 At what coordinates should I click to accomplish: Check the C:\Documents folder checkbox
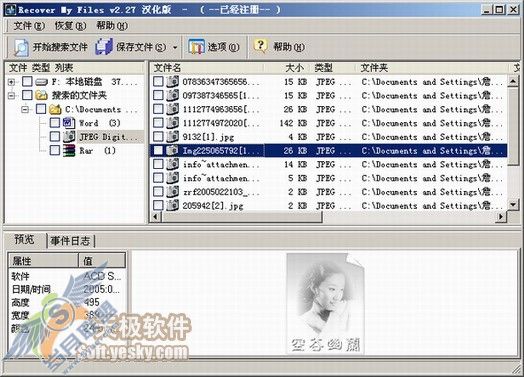pyautogui.click(x=41, y=109)
